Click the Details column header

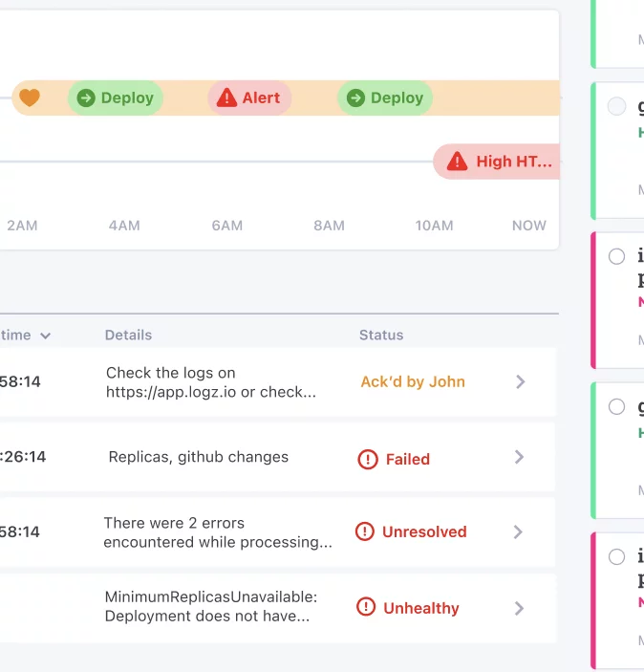[129, 335]
